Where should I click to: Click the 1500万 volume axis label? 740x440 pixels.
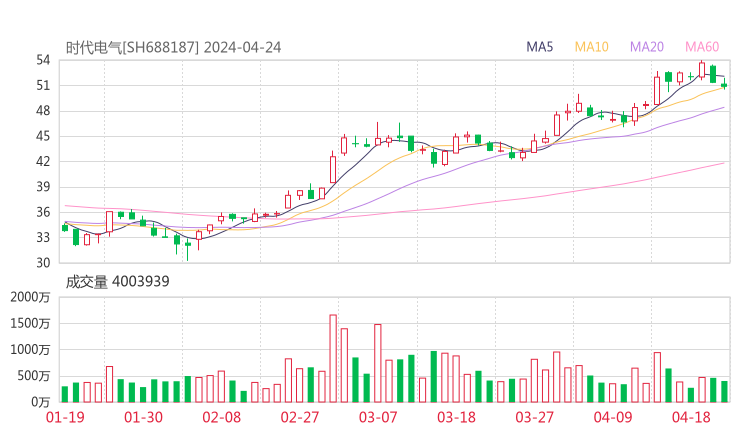(30, 324)
